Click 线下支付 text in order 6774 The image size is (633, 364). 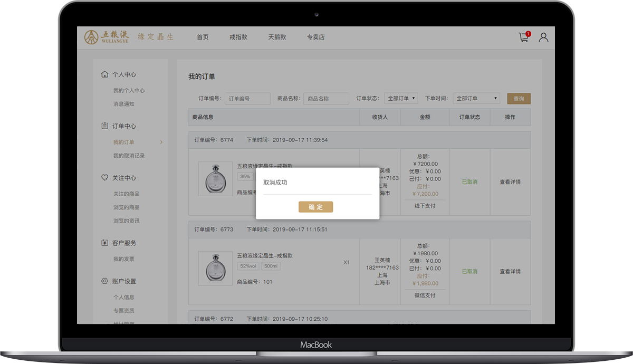(425, 206)
